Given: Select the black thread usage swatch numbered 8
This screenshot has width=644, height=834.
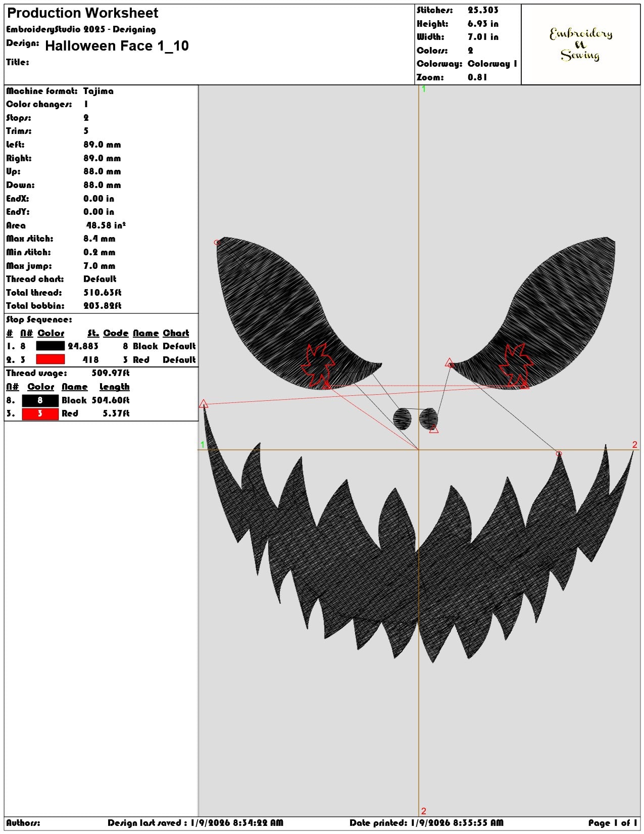Looking at the screenshot, I should click(40, 400).
